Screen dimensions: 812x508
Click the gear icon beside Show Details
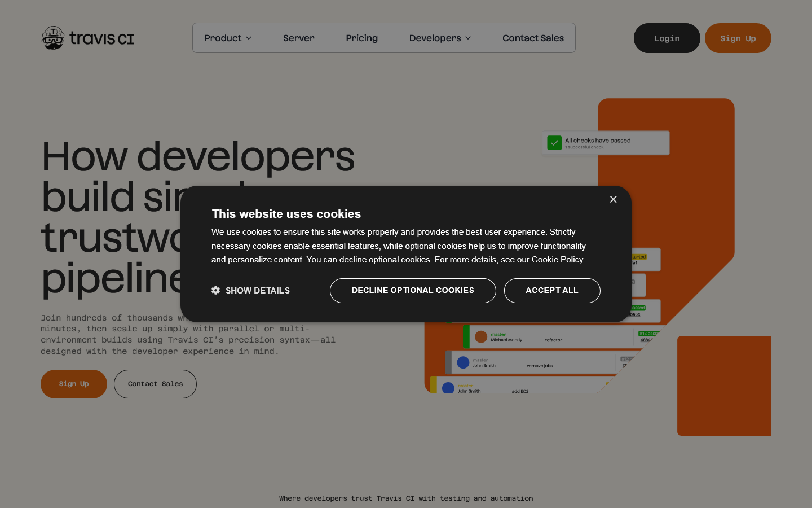click(x=215, y=290)
